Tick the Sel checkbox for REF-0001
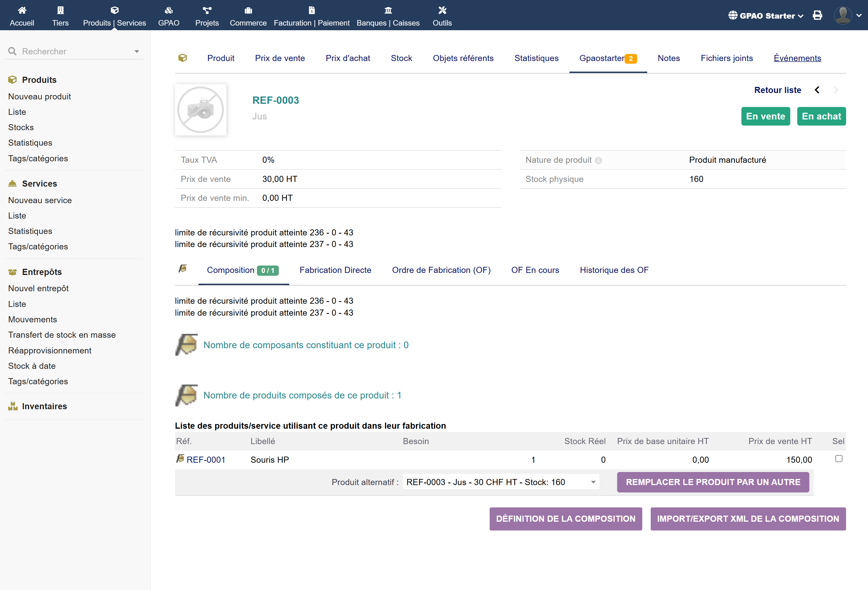 point(839,459)
